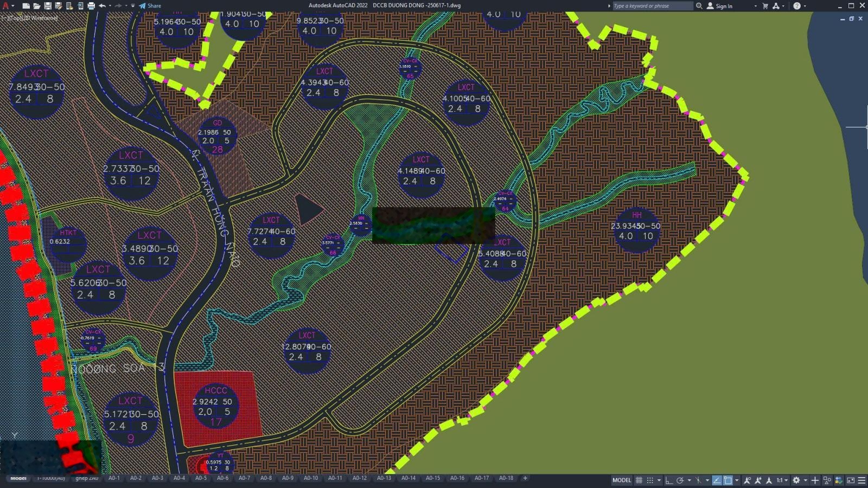The width and height of the screenshot is (868, 488).
Task: Click the Open file folder icon
Action: pyautogui.click(x=36, y=6)
